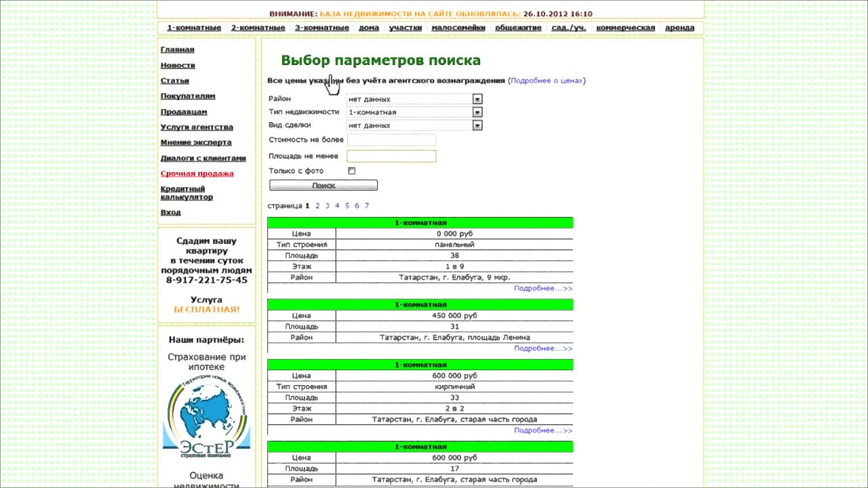The height and width of the screenshot is (488, 868).
Task: Click Татарстан, г. Елабуга, 9 мкр. cell
Action: (x=454, y=277)
